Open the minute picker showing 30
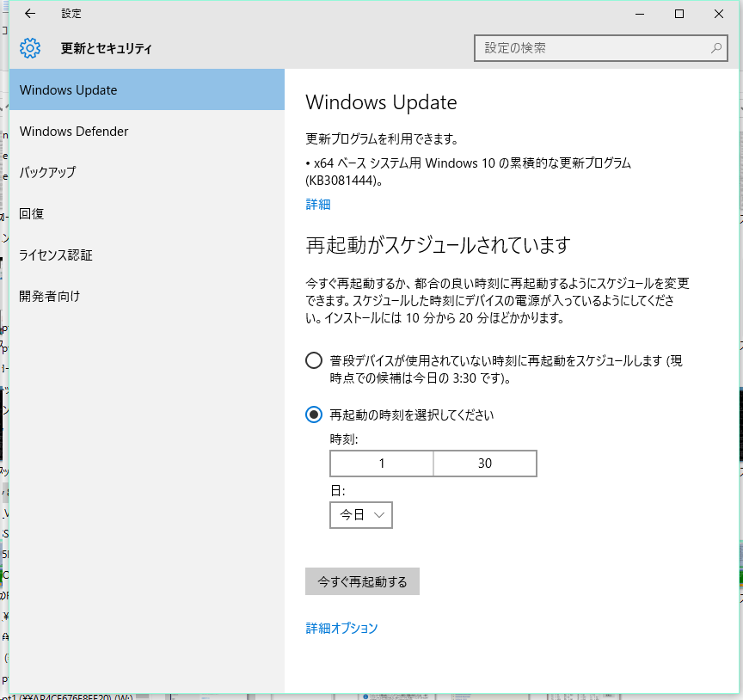Image resolution: width=743 pixels, height=700 pixels. [x=485, y=463]
